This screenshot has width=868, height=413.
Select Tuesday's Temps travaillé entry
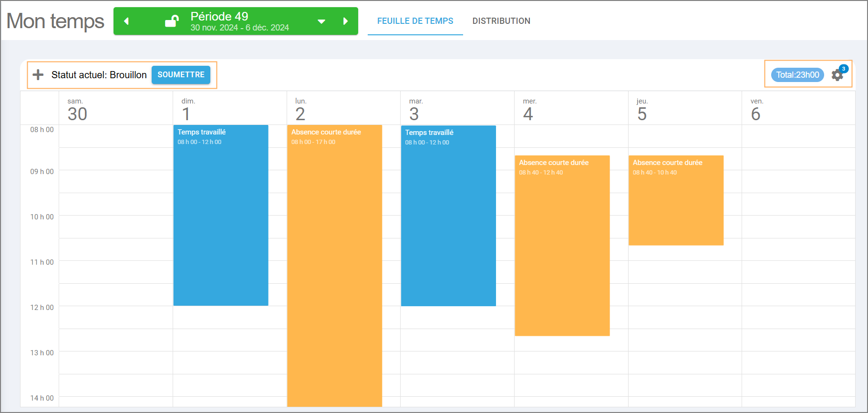click(x=448, y=215)
